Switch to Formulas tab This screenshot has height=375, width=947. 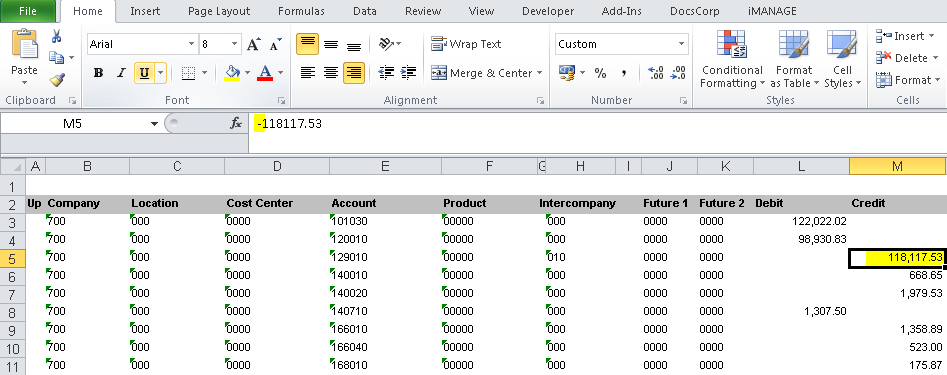tap(301, 11)
